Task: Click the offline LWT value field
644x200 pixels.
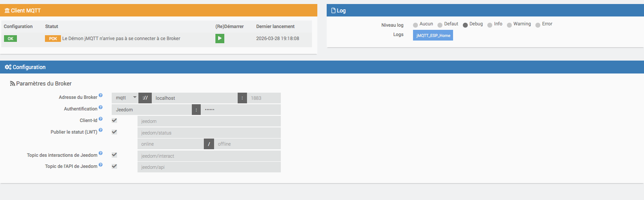Action: click(247, 144)
